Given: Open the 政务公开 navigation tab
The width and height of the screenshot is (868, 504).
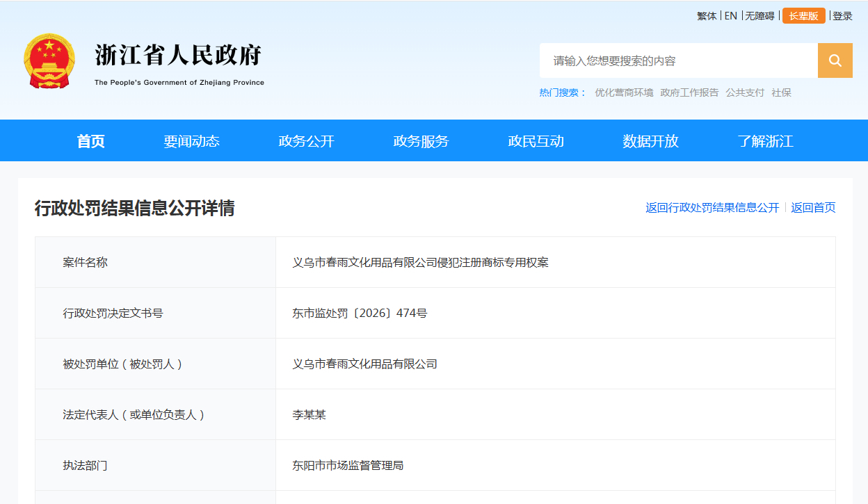Looking at the screenshot, I should point(306,141).
